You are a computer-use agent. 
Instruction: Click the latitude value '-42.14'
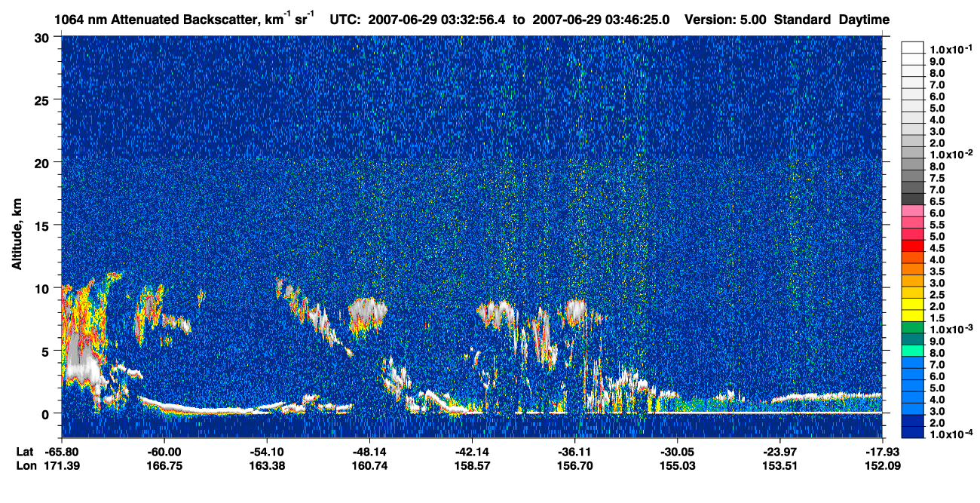[471, 451]
